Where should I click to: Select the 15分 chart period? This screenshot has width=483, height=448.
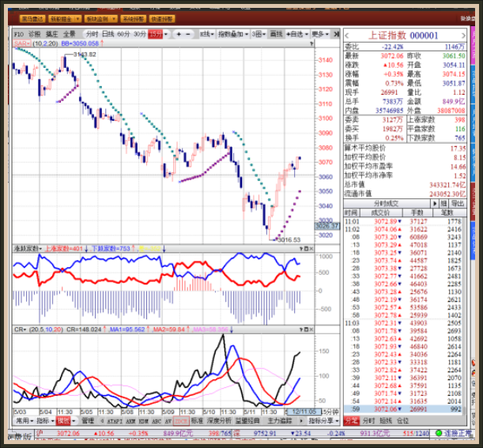(x=156, y=34)
